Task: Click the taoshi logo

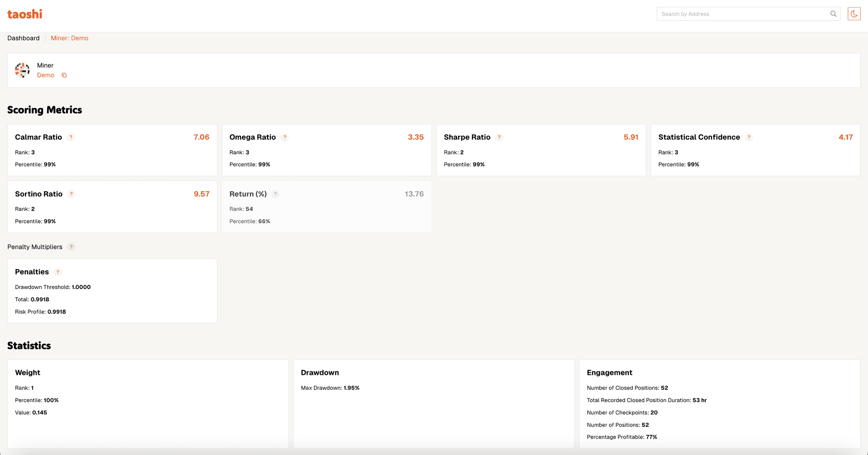Action: pyautogui.click(x=25, y=14)
